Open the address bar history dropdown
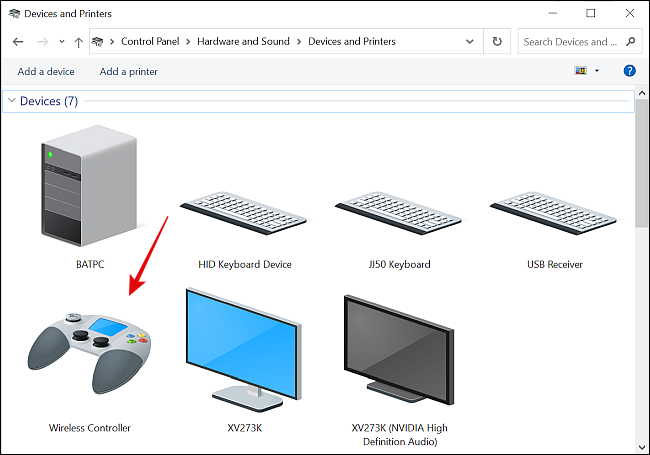The height and width of the screenshot is (455, 650). coord(470,41)
